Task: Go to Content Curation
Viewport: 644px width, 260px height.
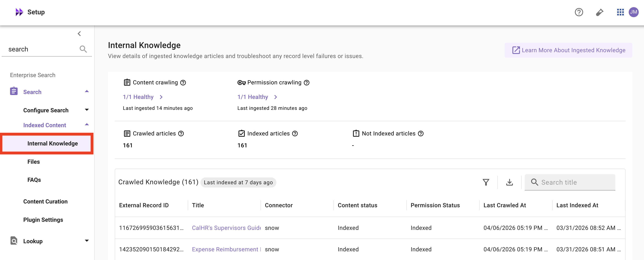Action: [45, 202]
